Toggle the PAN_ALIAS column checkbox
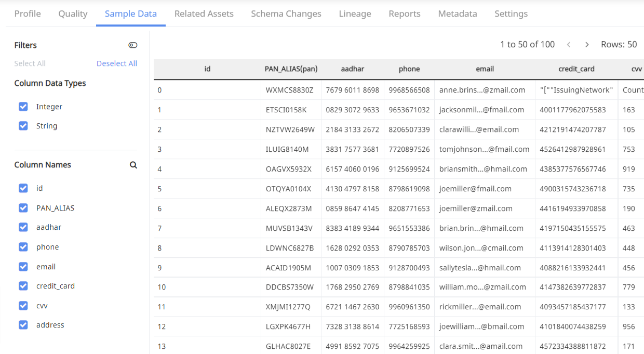Viewport: 644px width, 354px height. click(x=23, y=207)
